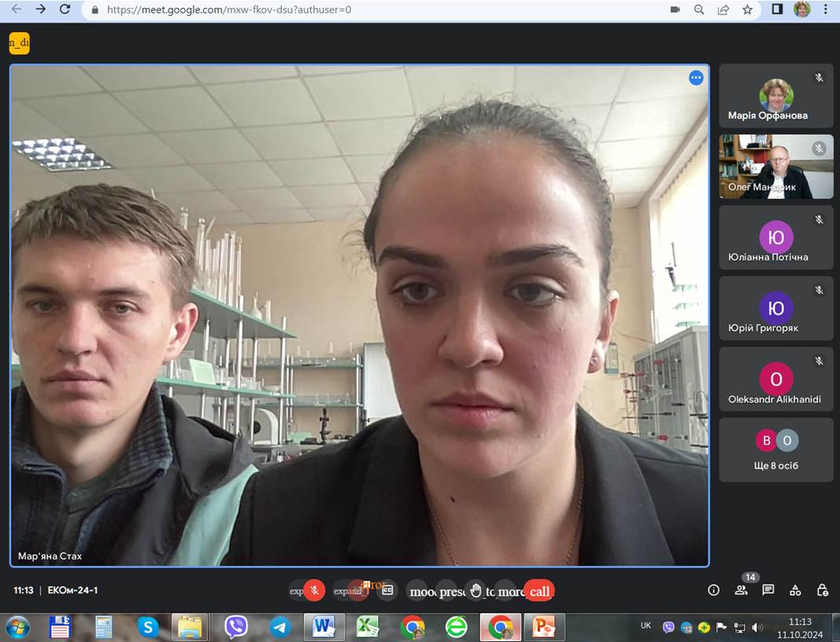Raise hand using the hand icon
840x642 pixels.
[476, 590]
